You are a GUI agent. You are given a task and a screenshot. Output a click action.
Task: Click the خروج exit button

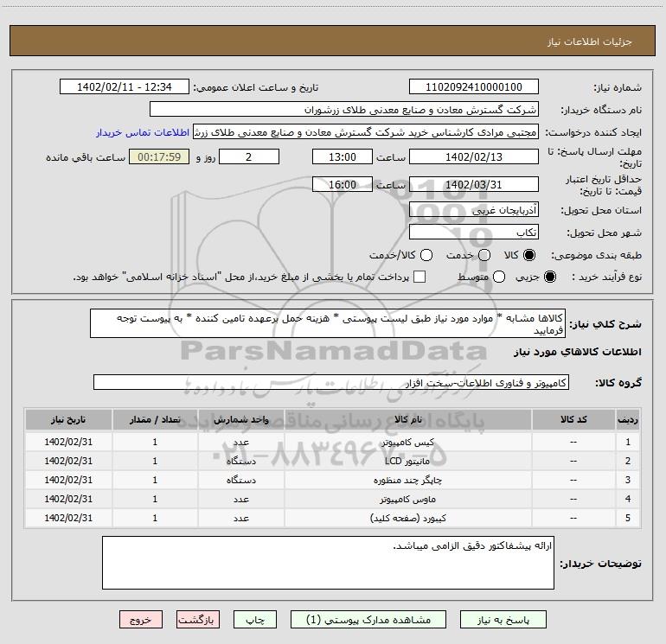(x=141, y=620)
